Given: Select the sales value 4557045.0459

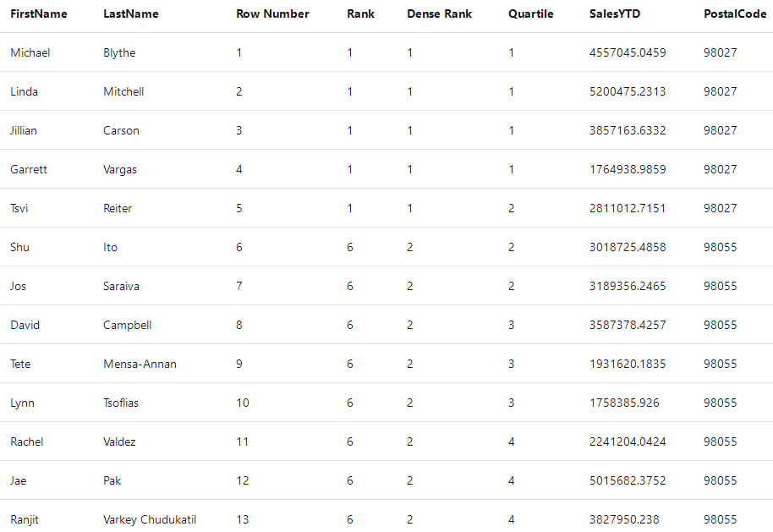Looking at the screenshot, I should (628, 52).
